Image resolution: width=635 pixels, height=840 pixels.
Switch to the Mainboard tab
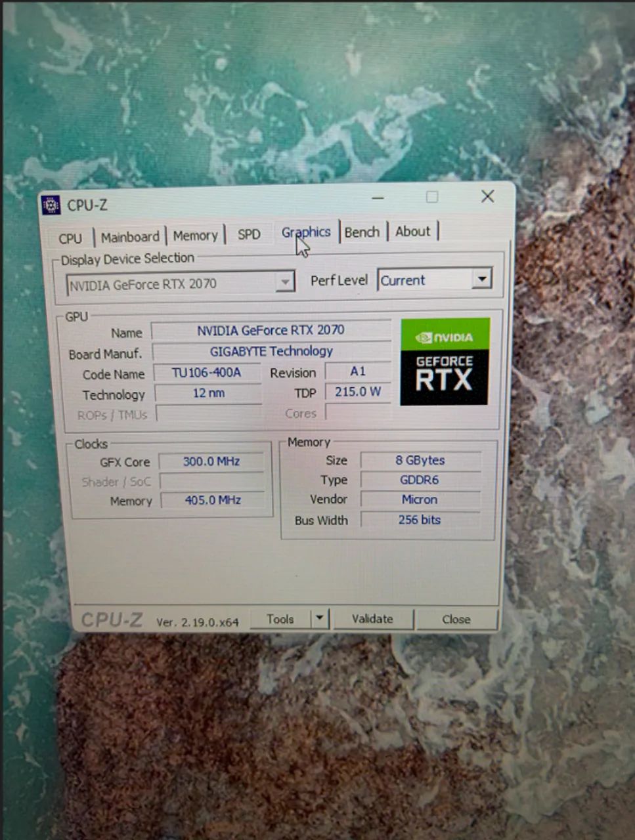tap(130, 237)
